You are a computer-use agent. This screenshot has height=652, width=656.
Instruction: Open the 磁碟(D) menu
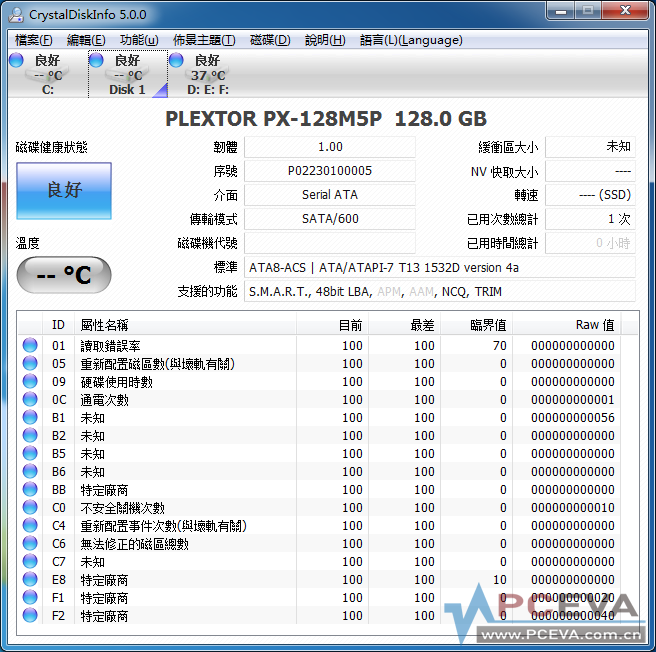coord(270,40)
